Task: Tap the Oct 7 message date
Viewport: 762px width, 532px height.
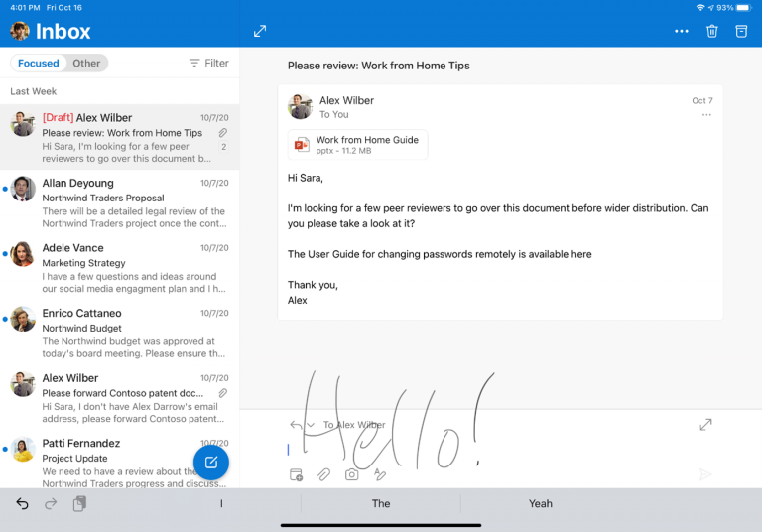Action: coord(702,100)
